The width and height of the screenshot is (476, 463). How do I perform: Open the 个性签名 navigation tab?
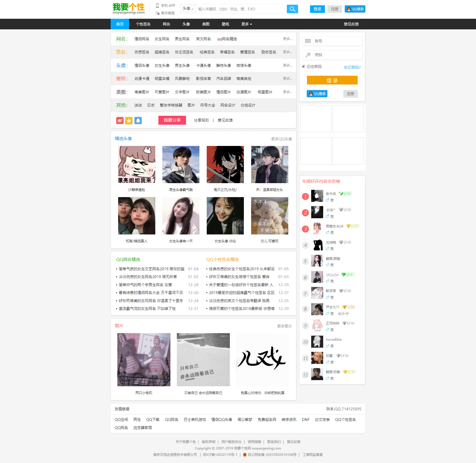(143, 24)
